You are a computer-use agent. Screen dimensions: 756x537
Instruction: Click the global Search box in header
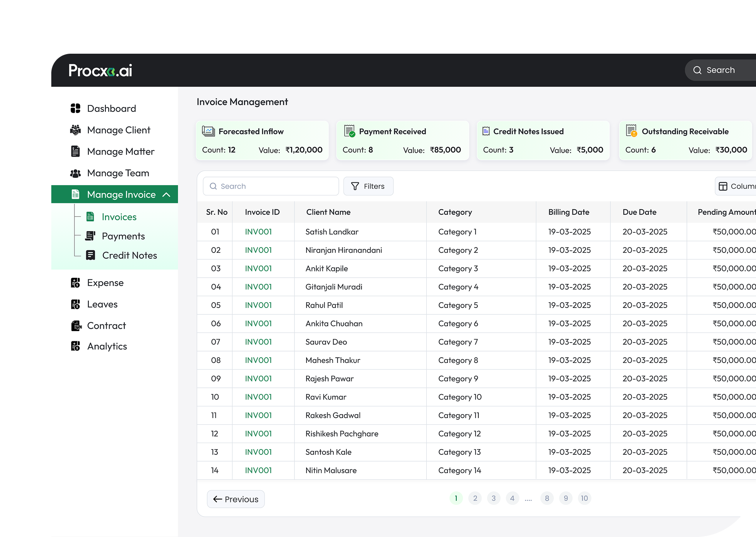(721, 70)
